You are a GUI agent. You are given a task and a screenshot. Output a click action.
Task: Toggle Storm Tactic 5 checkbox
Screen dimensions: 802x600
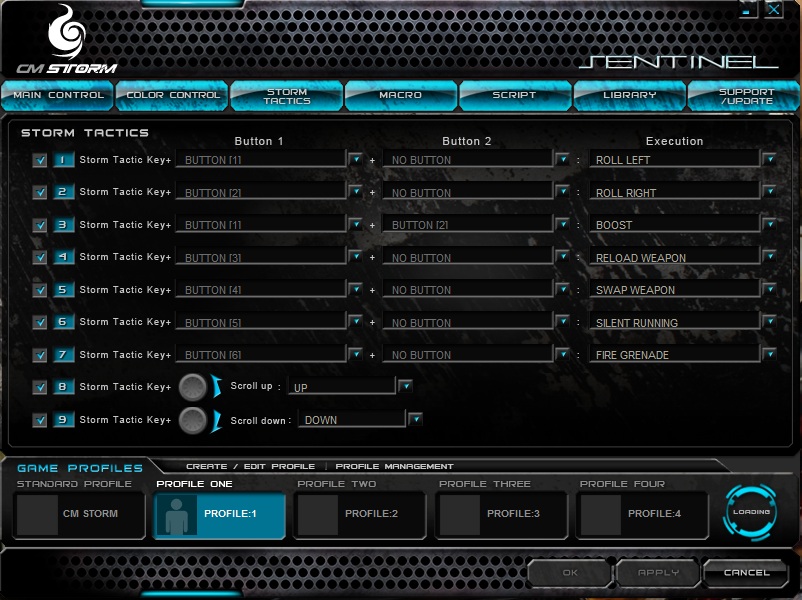[x=39, y=290]
